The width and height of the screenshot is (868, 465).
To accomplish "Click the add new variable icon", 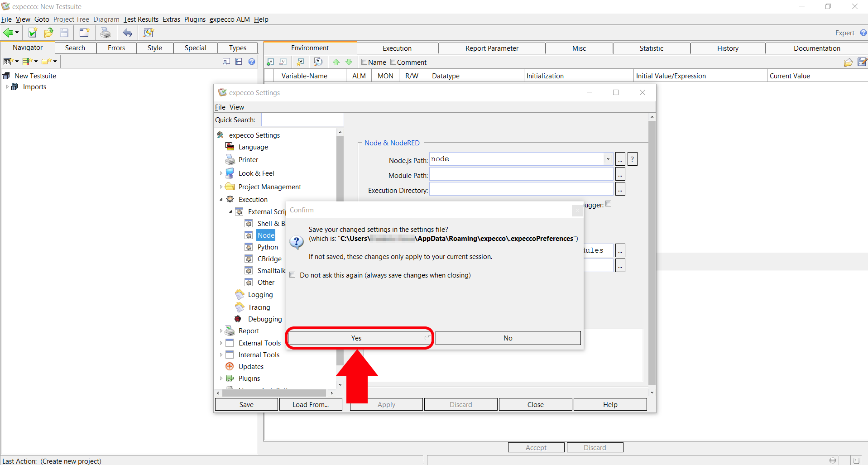I will (270, 62).
